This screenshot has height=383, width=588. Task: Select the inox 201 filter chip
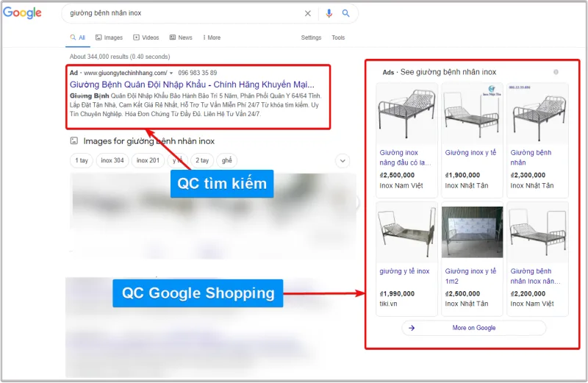click(x=148, y=160)
